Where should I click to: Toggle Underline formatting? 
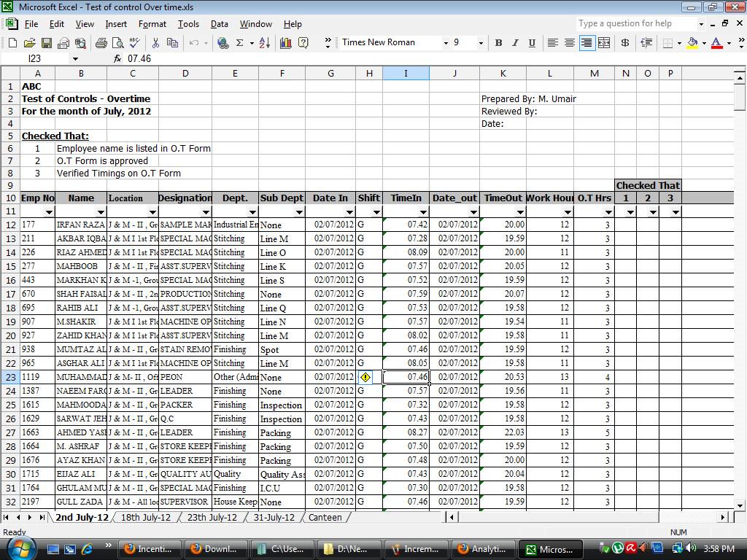(x=532, y=43)
